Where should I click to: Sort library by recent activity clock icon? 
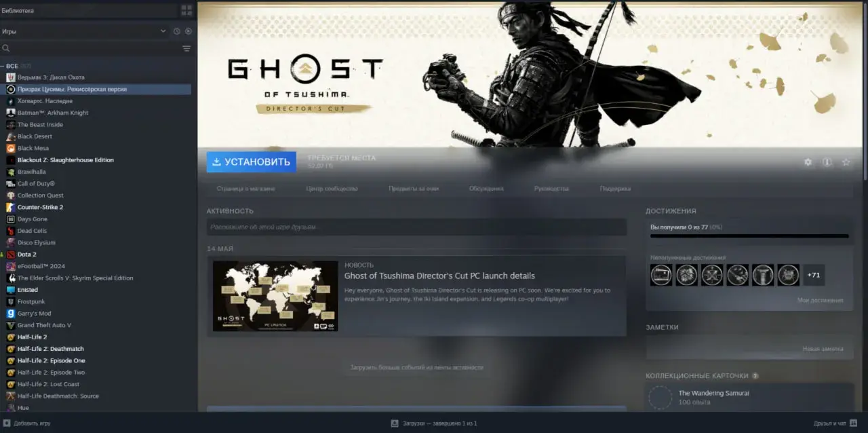[177, 31]
